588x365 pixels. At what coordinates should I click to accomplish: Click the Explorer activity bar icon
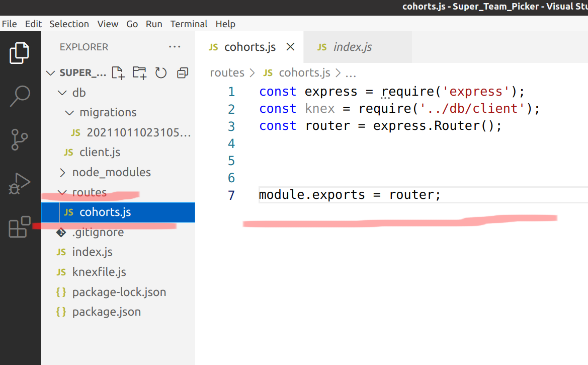tap(20, 52)
